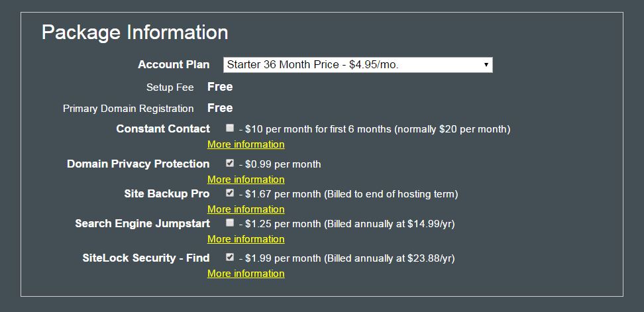This screenshot has height=312, width=644.
Task: Open More information under Constant Contact
Action: pyautogui.click(x=246, y=144)
